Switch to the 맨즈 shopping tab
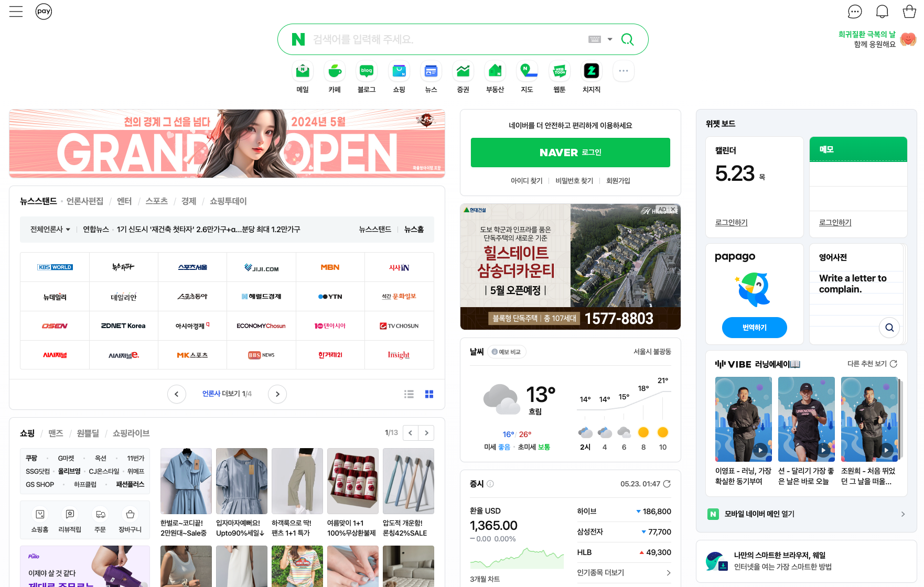Viewport: 924px width, 587px height. point(56,433)
